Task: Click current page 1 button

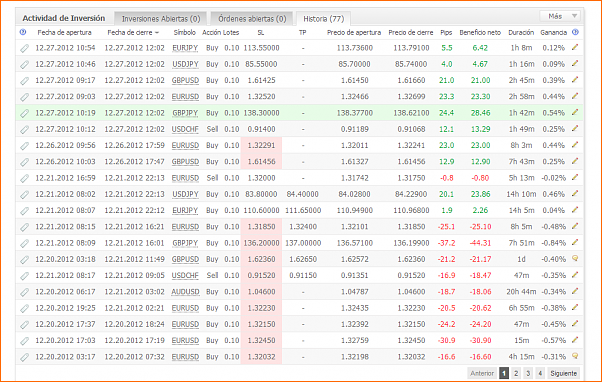Action: [x=504, y=373]
